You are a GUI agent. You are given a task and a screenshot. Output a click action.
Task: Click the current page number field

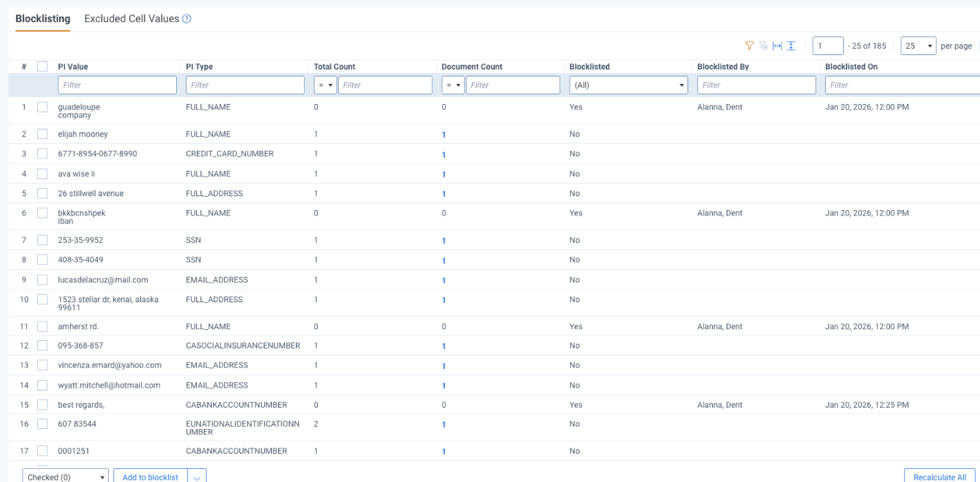click(x=828, y=45)
